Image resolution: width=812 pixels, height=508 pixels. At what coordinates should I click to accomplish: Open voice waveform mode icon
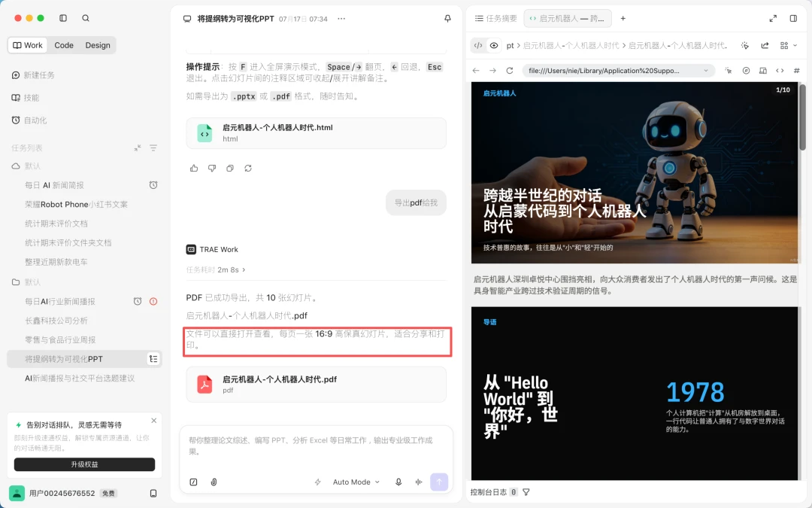(419, 482)
